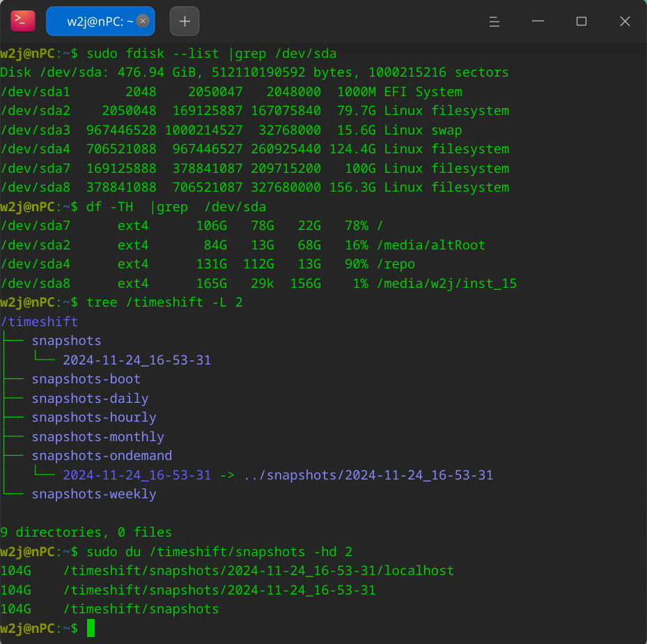This screenshot has width=647, height=644.
Task: Click the /repo mount path
Action: (x=396, y=264)
